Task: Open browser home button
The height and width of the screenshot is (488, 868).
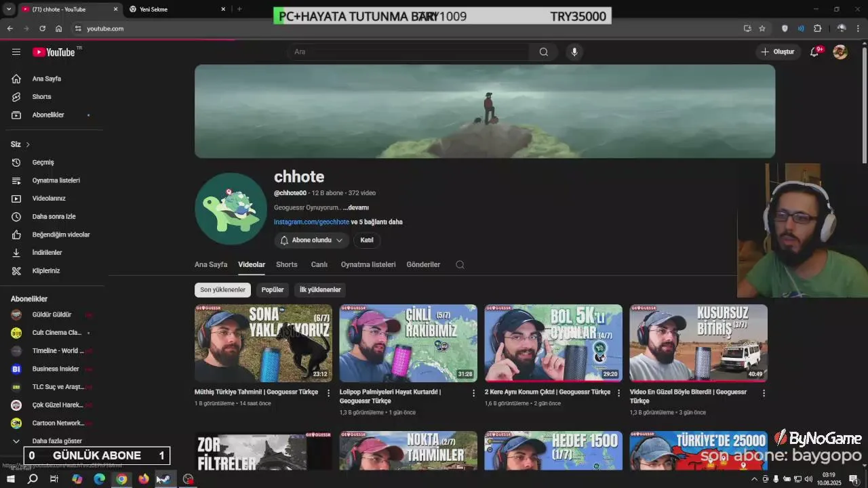Action: pos(59,28)
